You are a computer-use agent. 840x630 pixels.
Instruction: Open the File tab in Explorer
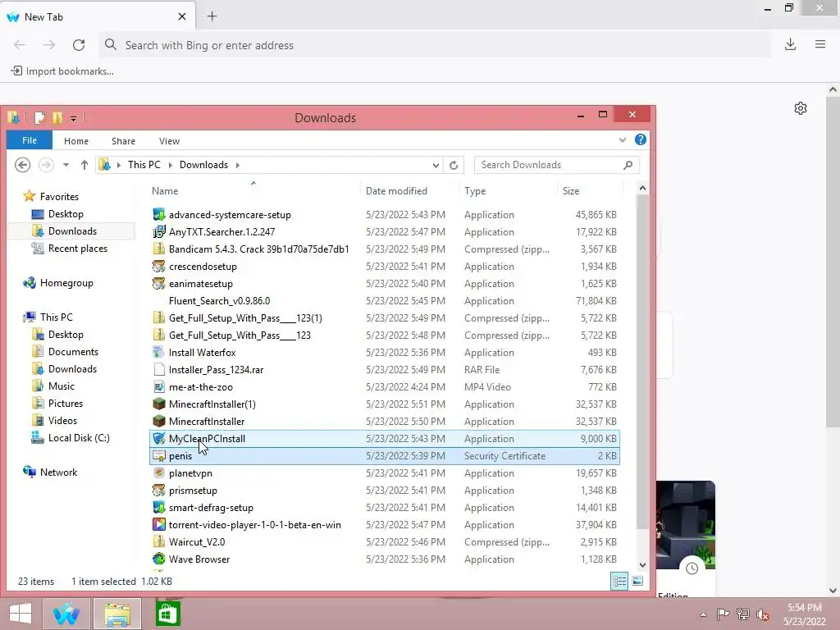tap(30, 140)
